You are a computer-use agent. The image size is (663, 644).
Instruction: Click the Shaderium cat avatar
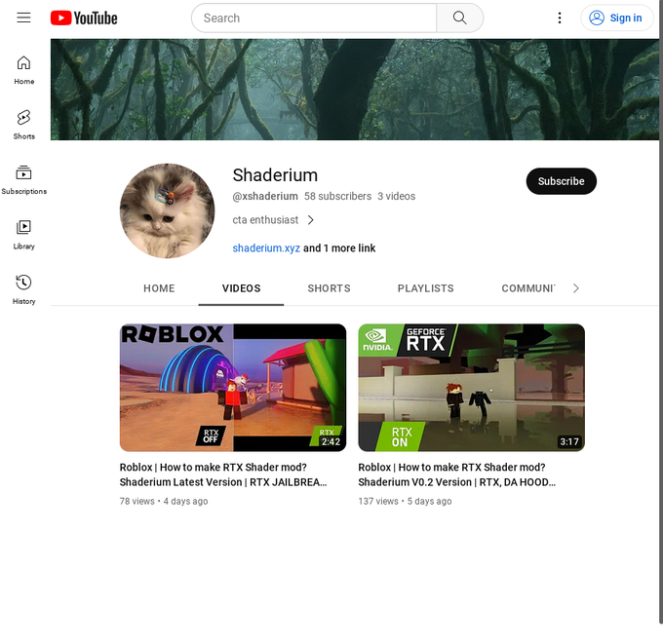tap(167, 210)
